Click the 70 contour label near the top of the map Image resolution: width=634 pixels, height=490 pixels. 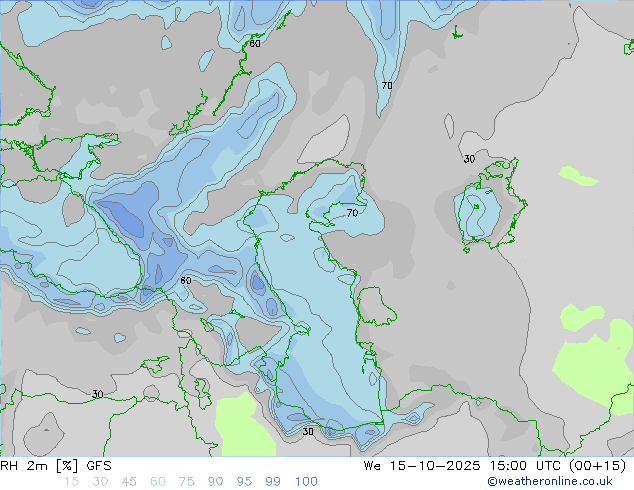pos(387,86)
